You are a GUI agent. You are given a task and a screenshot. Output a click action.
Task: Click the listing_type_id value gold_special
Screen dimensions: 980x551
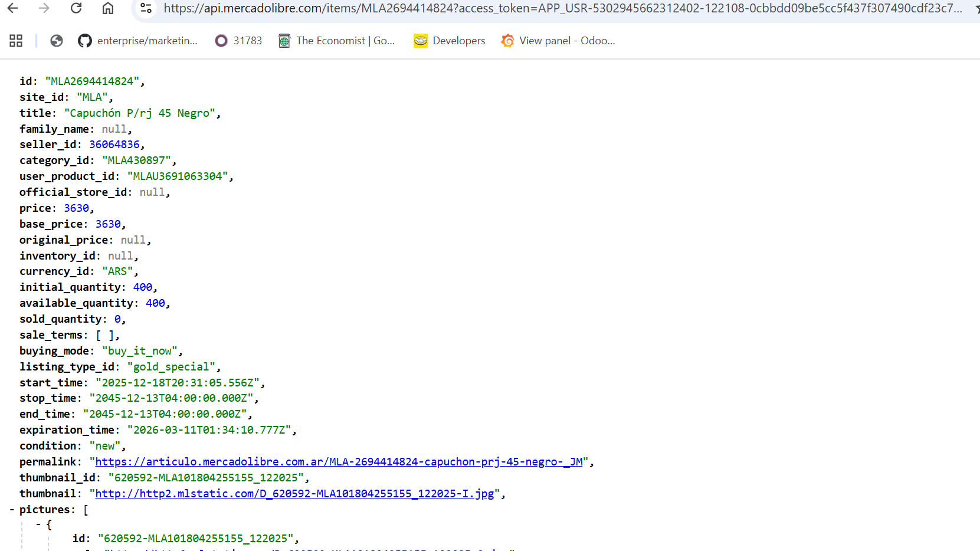coord(171,367)
